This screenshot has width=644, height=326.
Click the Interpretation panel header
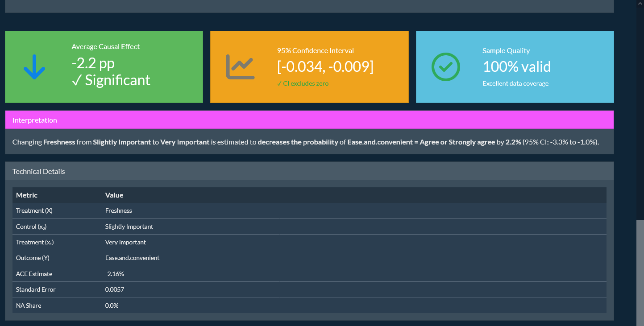(x=309, y=120)
